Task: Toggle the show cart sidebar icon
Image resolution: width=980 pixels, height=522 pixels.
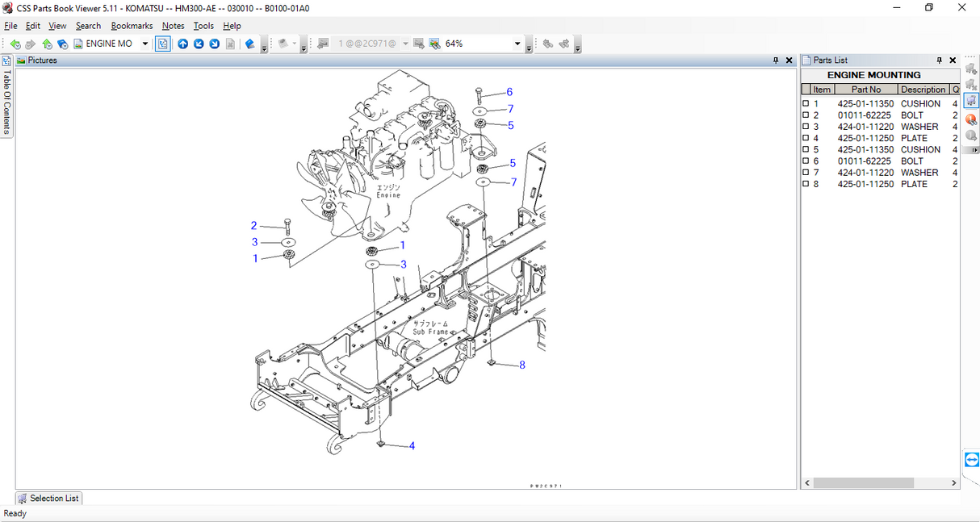Action: tap(971, 101)
